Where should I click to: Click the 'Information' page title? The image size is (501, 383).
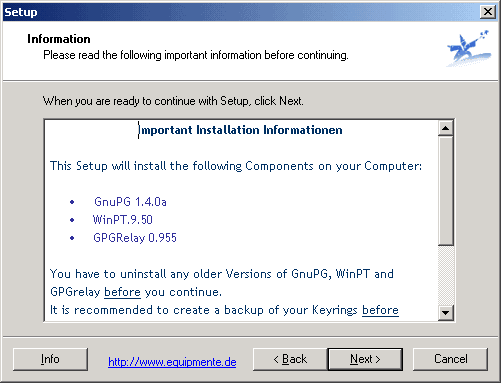pos(59,39)
